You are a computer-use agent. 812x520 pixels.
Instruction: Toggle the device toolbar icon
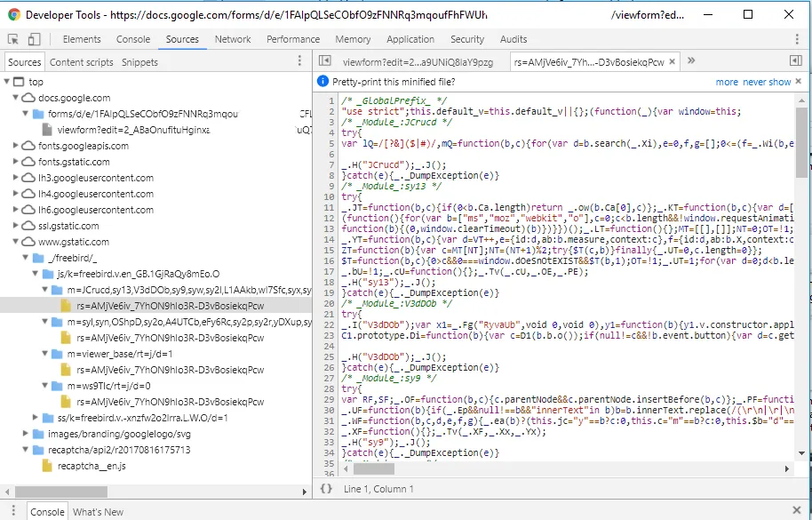click(34, 39)
